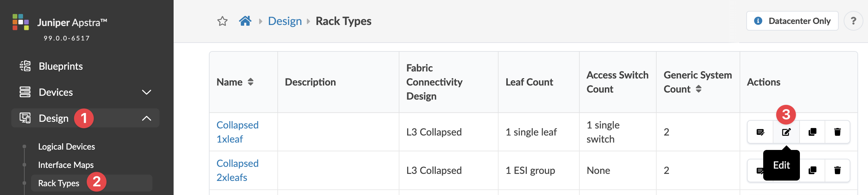The height and width of the screenshot is (195, 868).
Task: Delete the Collapsed 2xleafs rack type
Action: coord(837,170)
